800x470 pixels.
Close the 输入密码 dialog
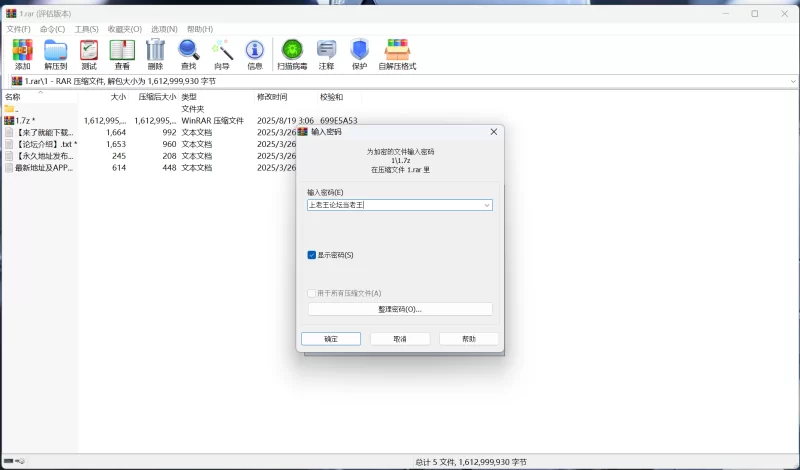coord(493,132)
